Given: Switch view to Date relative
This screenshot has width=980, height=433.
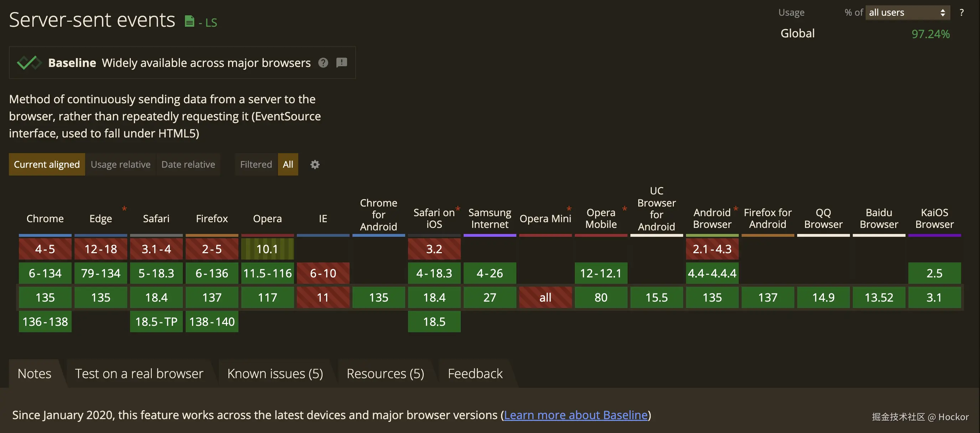Looking at the screenshot, I should pyautogui.click(x=188, y=165).
